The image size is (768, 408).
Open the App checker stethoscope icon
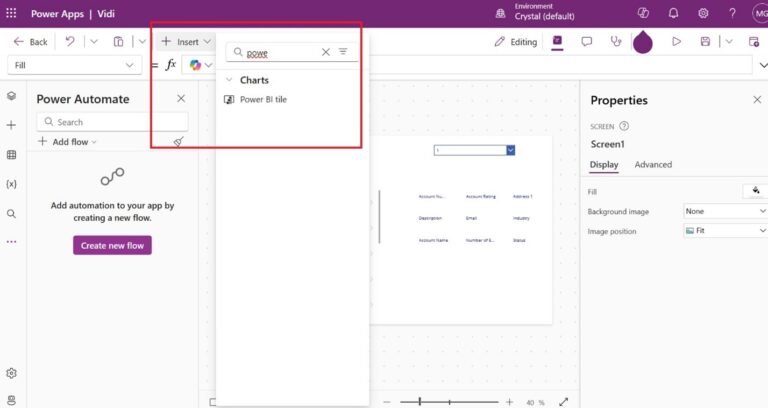[x=615, y=42]
